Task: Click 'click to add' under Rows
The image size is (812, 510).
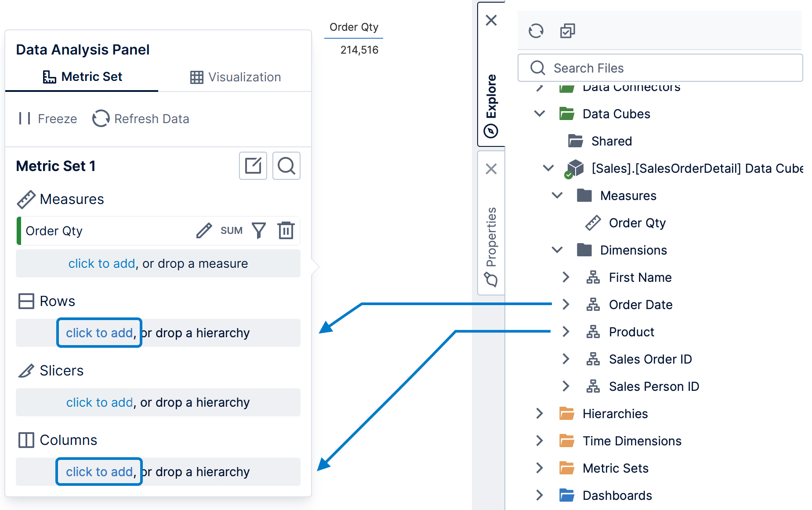Action: point(99,333)
